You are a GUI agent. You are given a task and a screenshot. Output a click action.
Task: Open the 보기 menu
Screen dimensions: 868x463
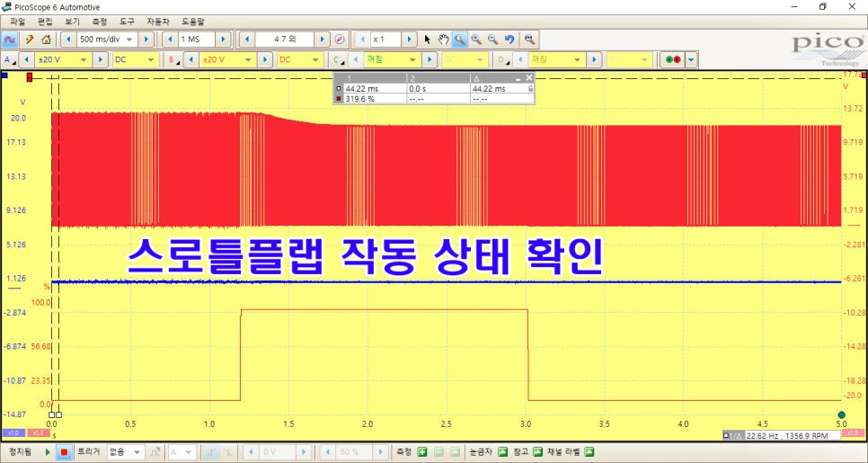[x=72, y=22]
